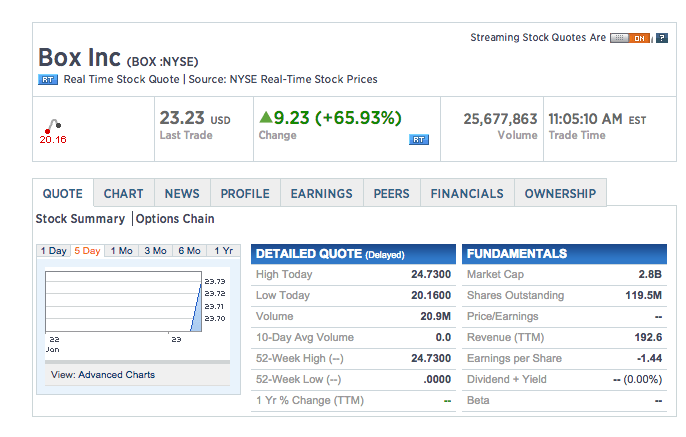Viewport: 686px width, 437px height.
Task: Select the 1 Yr chart range
Action: pos(224,251)
